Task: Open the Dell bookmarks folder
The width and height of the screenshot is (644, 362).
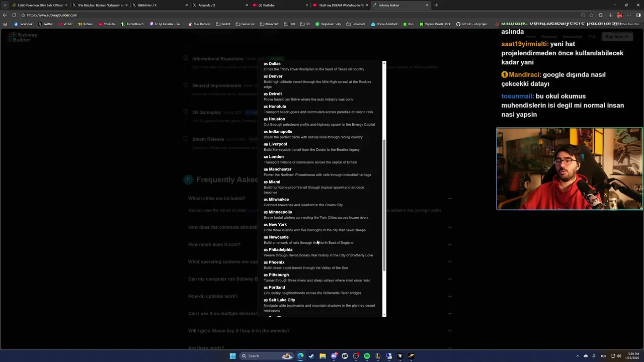Action: click(289, 24)
